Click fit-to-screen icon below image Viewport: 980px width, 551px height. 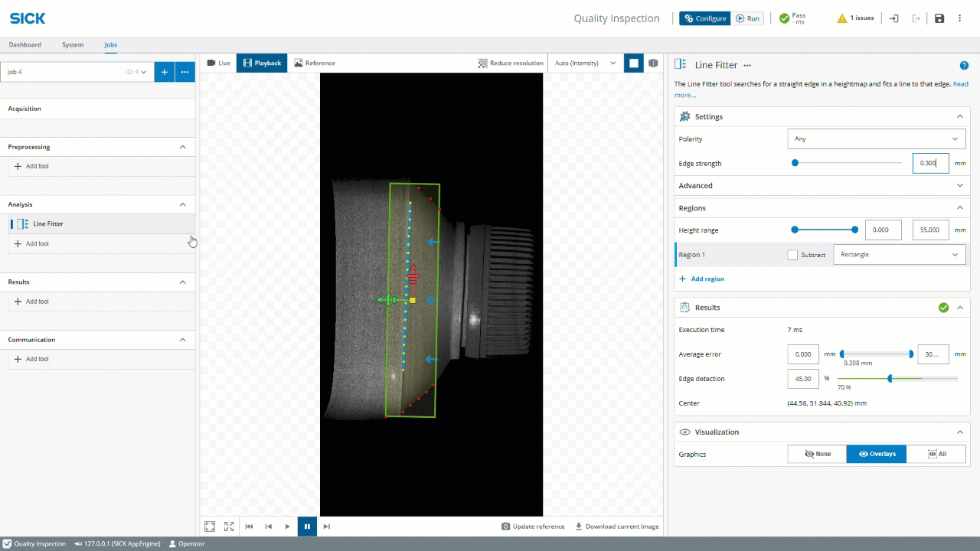pyautogui.click(x=210, y=527)
